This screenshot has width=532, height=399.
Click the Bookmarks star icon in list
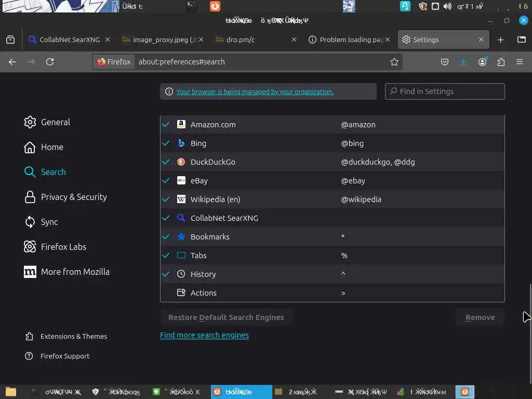[181, 236]
